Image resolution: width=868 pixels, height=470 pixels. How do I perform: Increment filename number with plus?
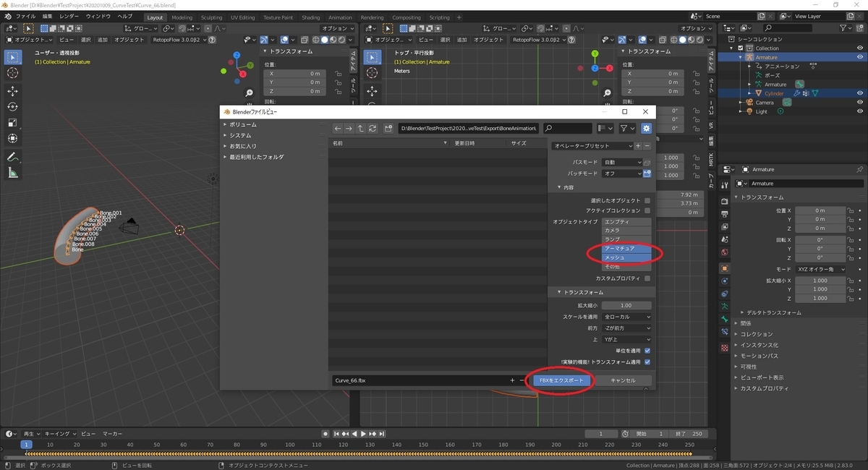(x=512, y=380)
